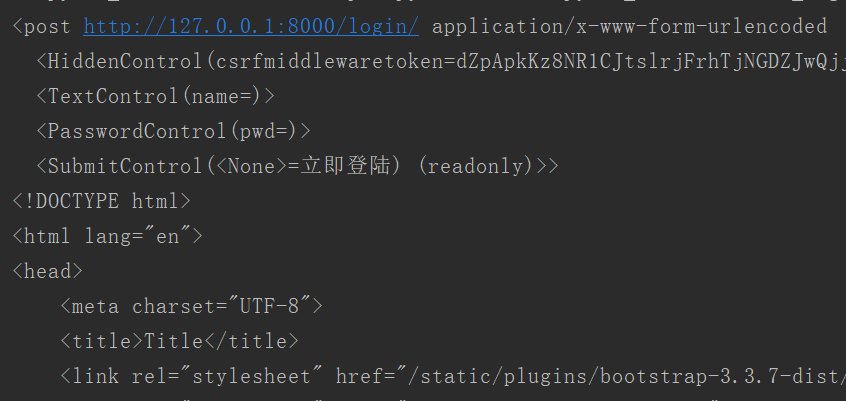Click the application/x-www-form-urlencoded text
This screenshot has width=846, height=401.
[x=630, y=26]
